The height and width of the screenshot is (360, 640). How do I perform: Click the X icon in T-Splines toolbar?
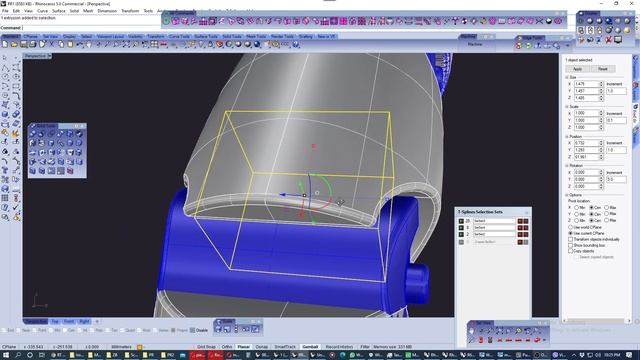(x=539, y=21)
